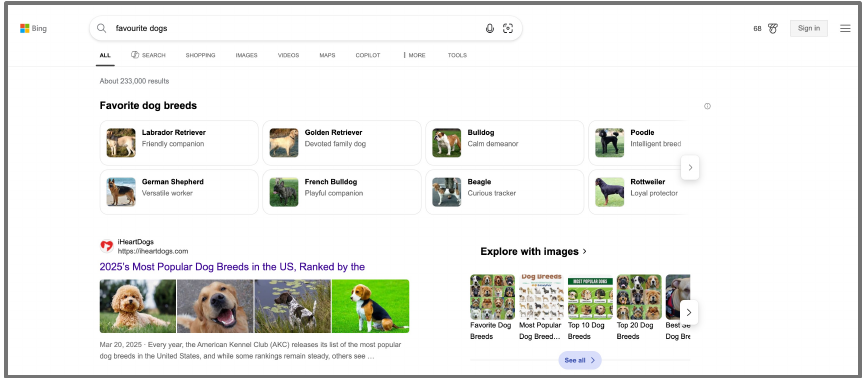Advance image carousel with right arrow
The width and height of the screenshot is (863, 378).
689,312
